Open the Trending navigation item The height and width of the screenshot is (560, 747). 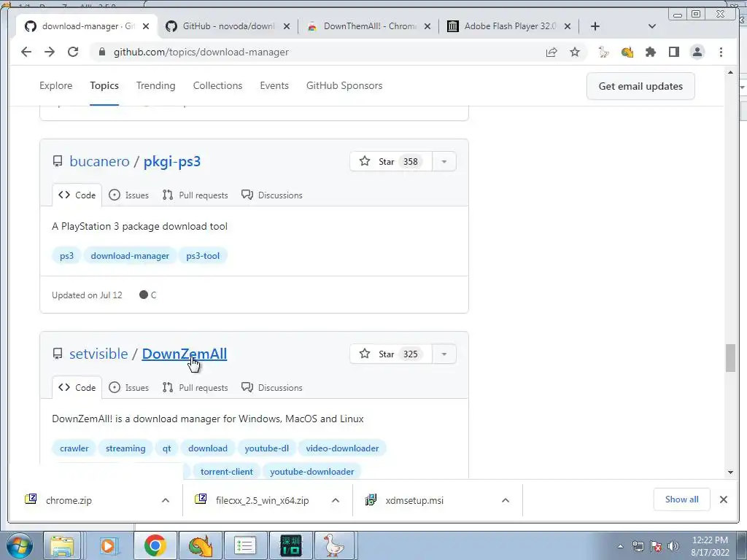156,86
